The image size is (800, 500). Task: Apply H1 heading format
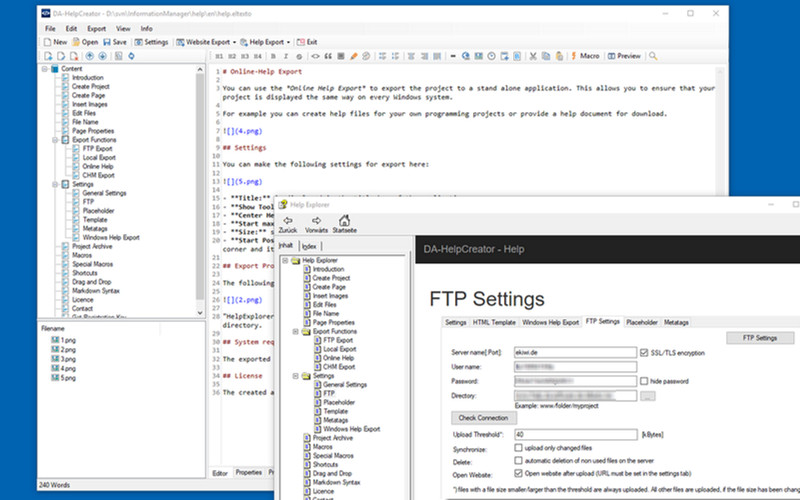tap(219, 57)
